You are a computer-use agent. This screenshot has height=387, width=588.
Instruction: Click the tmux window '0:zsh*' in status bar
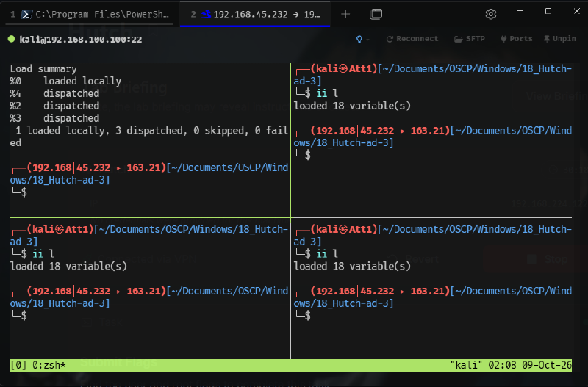pos(49,365)
